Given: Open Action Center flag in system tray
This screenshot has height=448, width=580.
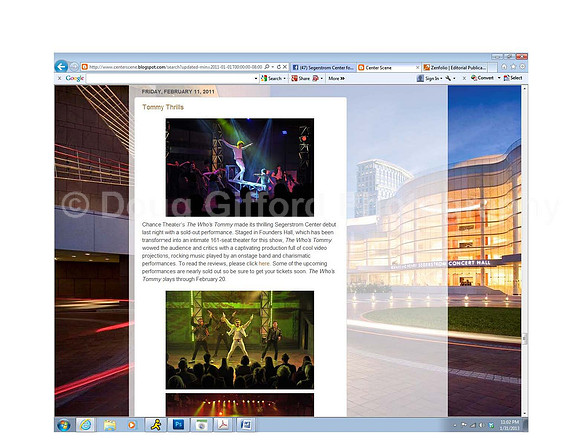Looking at the screenshot, I should [464, 425].
